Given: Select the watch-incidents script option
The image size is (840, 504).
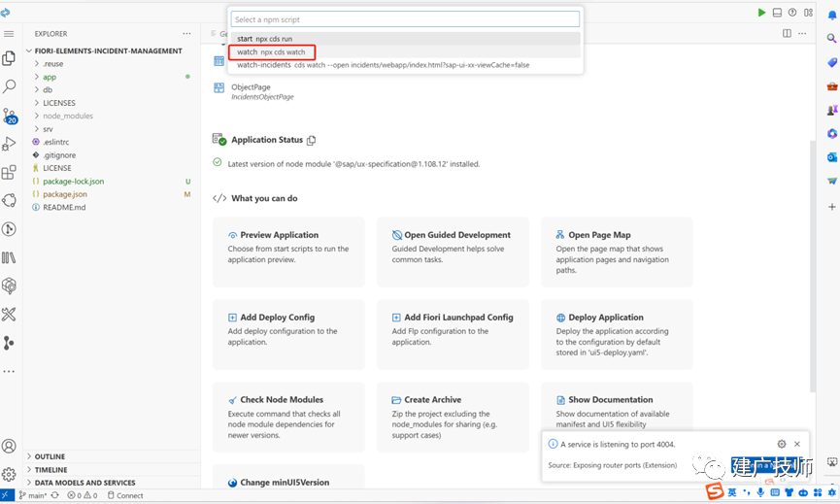Looking at the screenshot, I should pos(406,65).
